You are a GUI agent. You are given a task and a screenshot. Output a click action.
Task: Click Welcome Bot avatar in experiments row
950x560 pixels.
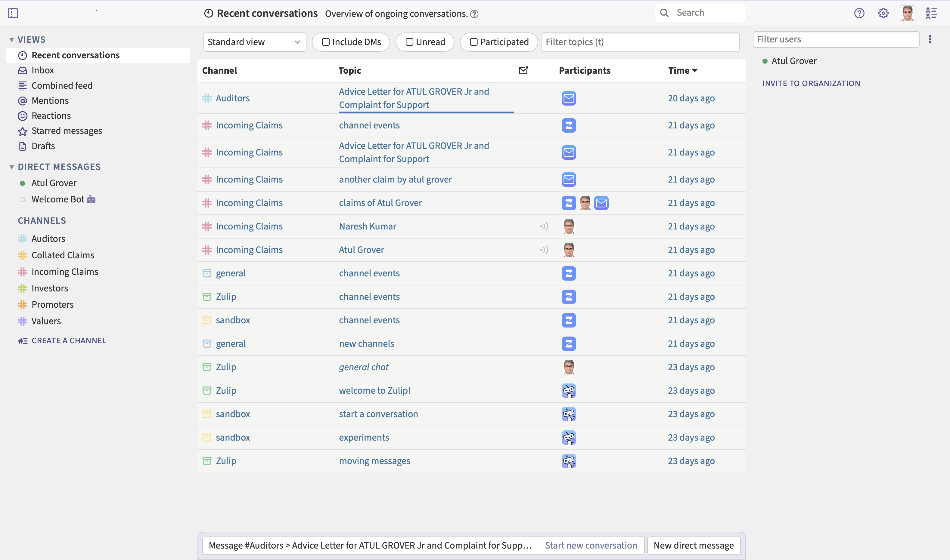(x=569, y=438)
